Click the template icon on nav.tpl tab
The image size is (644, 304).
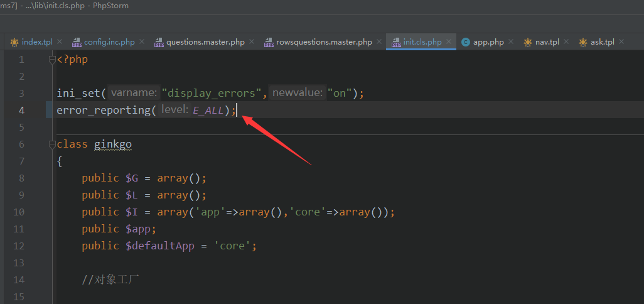527,42
